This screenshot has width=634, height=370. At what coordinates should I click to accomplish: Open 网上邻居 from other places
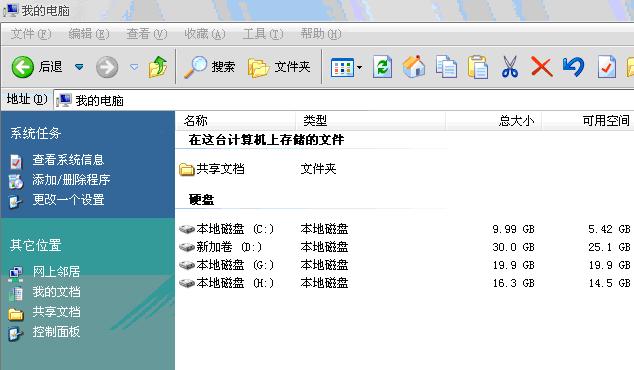click(56, 272)
